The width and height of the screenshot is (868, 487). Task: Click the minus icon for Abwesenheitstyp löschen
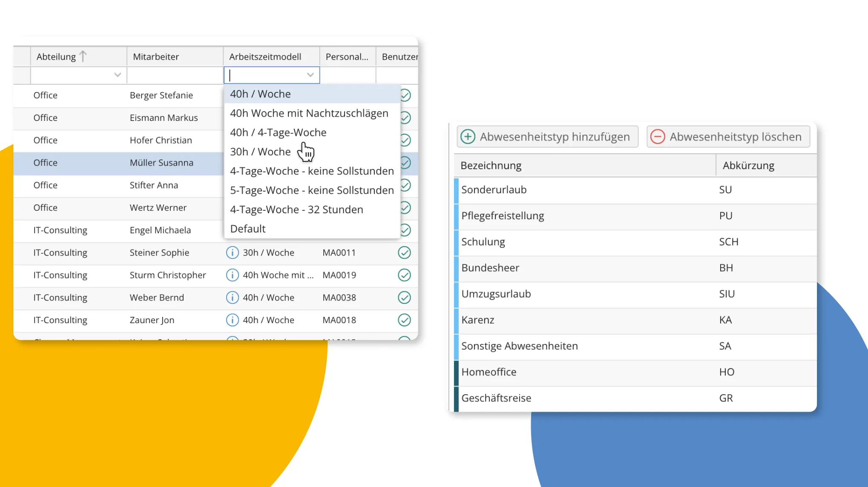[x=658, y=137]
